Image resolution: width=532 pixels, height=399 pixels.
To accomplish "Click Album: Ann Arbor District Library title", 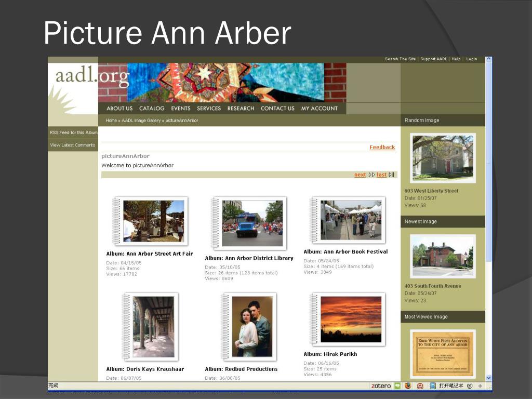I will [249, 258].
